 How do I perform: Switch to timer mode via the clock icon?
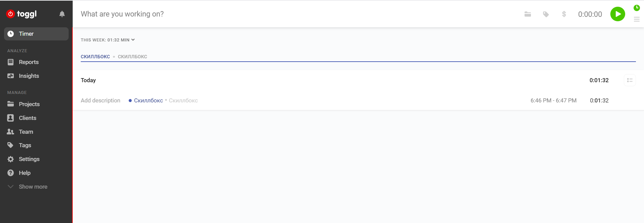point(637,8)
